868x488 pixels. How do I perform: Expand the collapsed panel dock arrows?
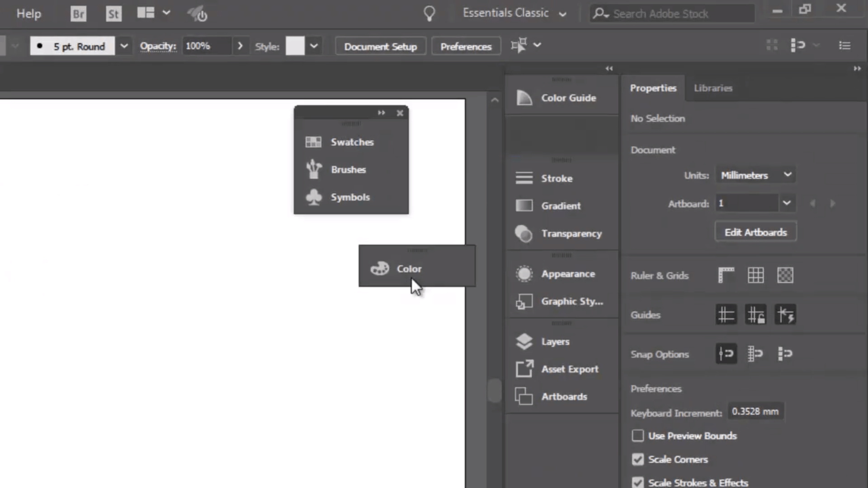coord(609,69)
